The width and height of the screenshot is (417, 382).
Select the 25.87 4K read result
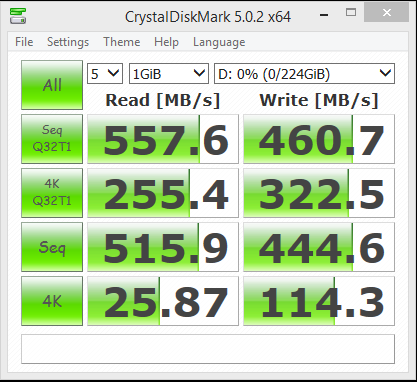pyautogui.click(x=163, y=301)
